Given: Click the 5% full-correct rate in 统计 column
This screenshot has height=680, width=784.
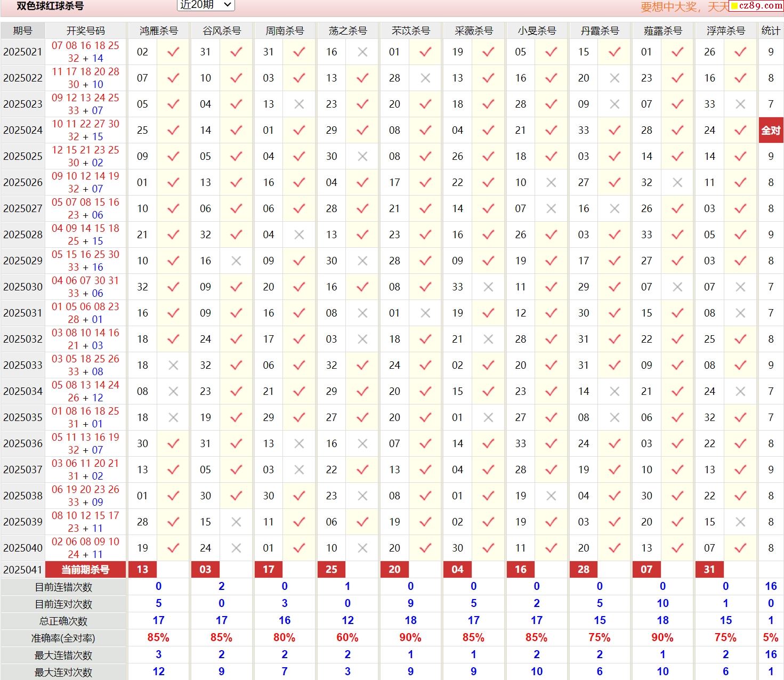Looking at the screenshot, I should [x=771, y=637].
